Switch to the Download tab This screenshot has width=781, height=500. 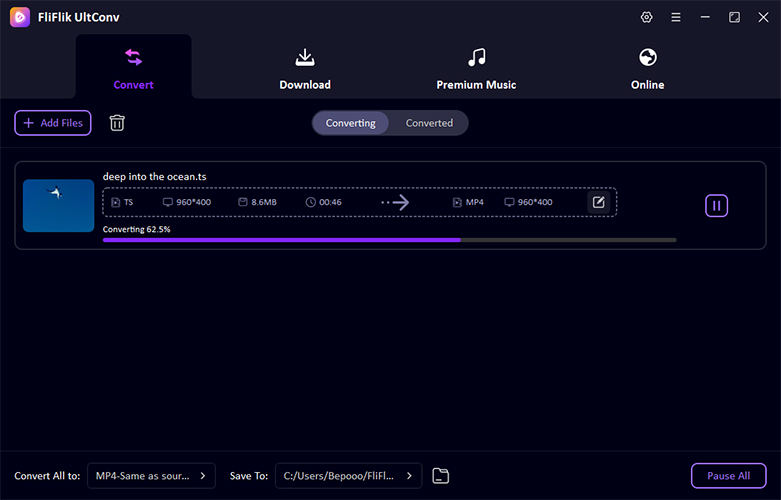[305, 69]
